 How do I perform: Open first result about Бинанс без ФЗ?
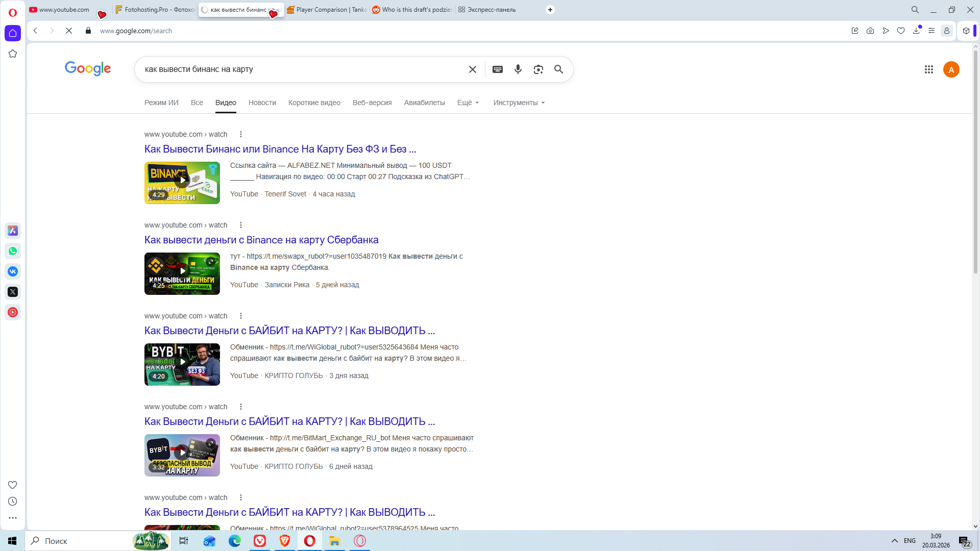pyautogui.click(x=280, y=149)
